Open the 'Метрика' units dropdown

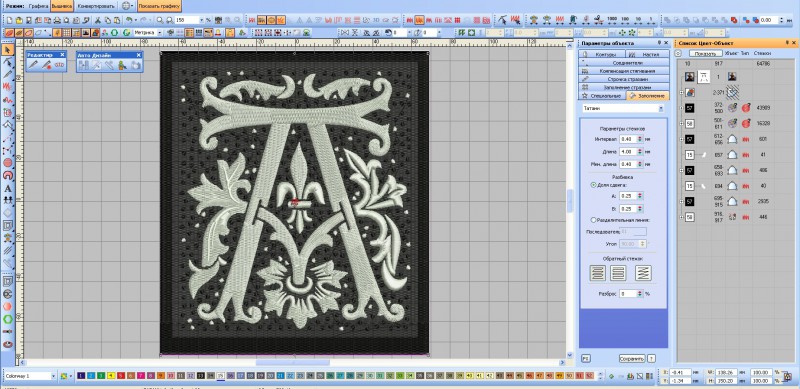[x=148, y=33]
